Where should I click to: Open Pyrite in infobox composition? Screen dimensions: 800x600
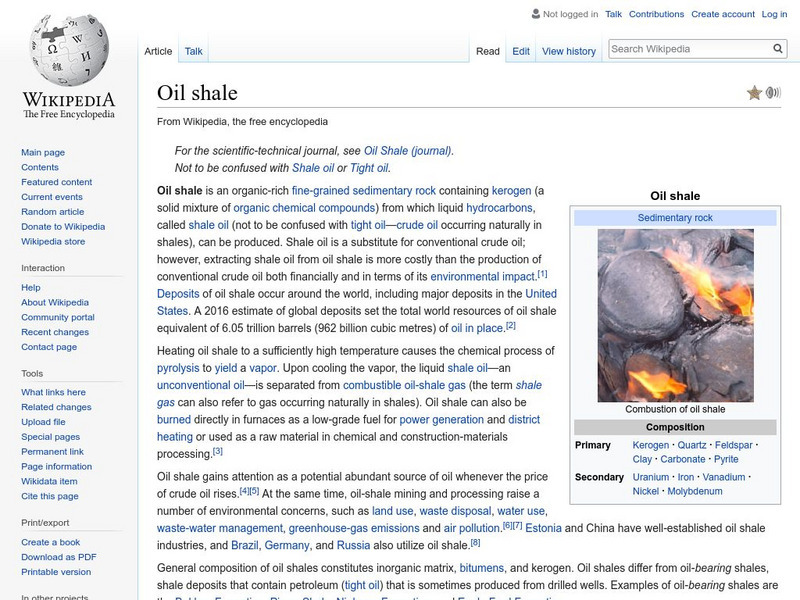point(726,459)
